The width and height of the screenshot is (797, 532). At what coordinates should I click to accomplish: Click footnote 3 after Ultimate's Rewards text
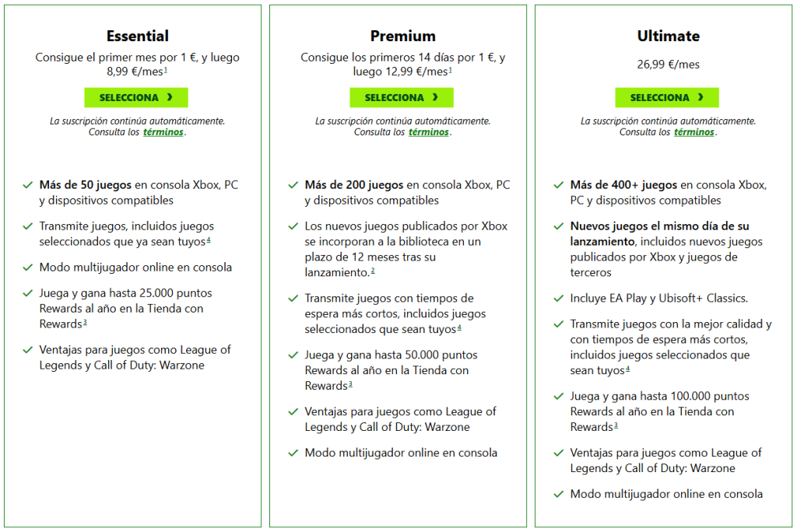tap(616, 426)
